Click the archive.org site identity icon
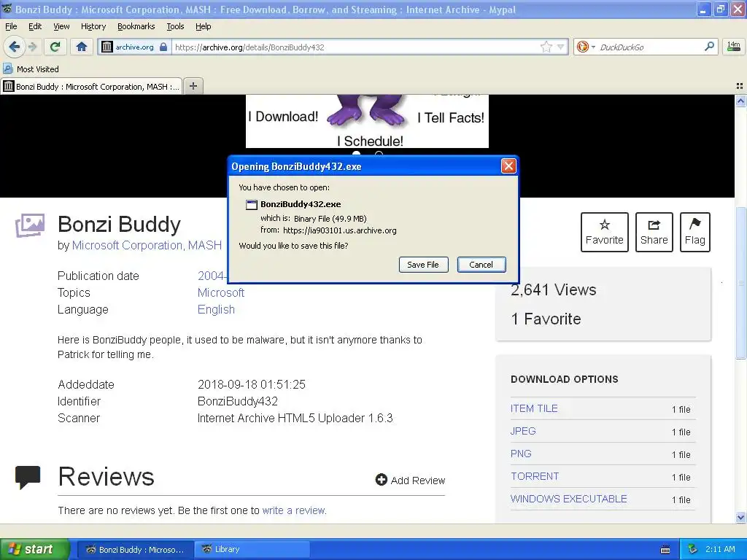The width and height of the screenshot is (747, 560). [x=107, y=47]
